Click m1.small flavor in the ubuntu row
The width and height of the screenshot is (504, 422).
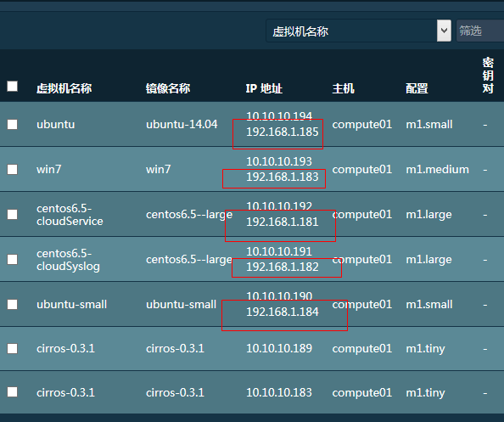(429, 125)
